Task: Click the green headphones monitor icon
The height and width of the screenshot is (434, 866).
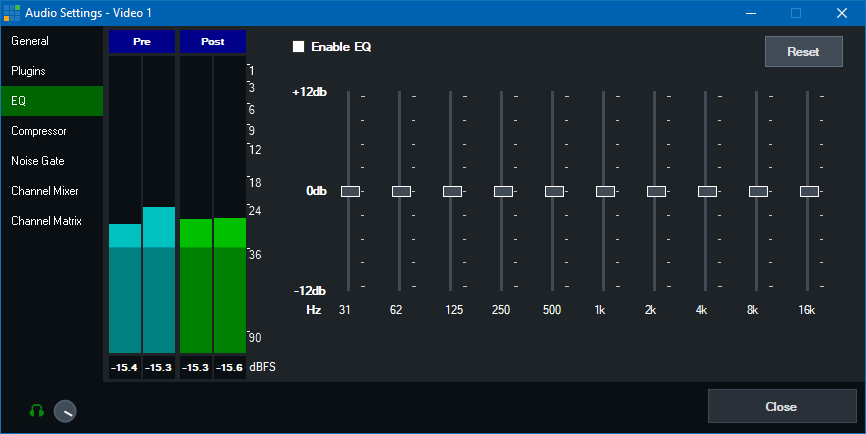Action: pyautogui.click(x=37, y=410)
